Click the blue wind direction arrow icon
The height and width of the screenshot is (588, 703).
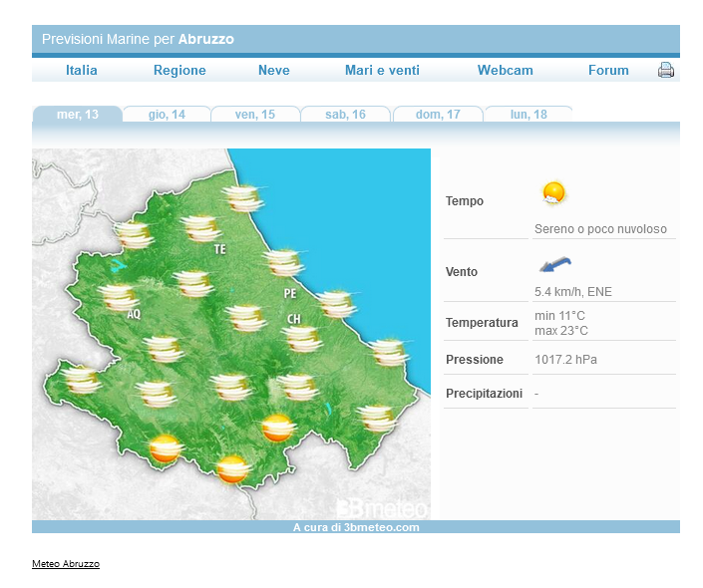554,265
